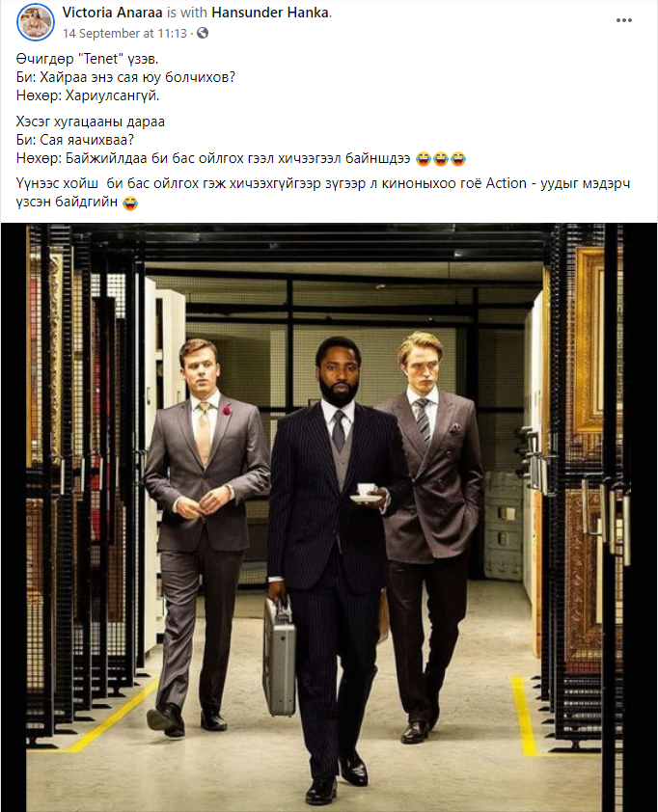Viewport: 658px width, 812px height.
Task: Click the globe public privacy icon
Action: 203,33
